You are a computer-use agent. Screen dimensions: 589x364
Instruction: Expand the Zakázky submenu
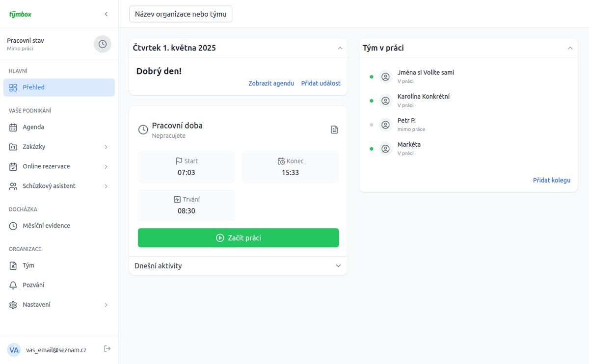[x=106, y=147]
